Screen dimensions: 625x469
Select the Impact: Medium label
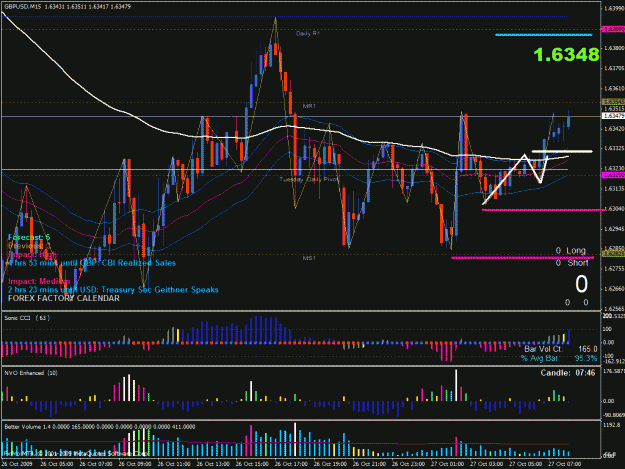(x=39, y=281)
